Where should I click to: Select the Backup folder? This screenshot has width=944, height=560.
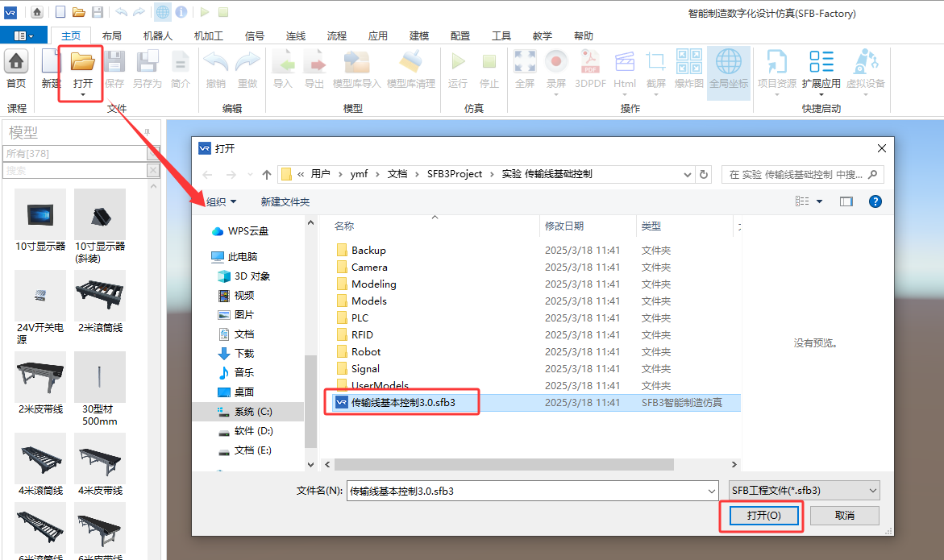tap(368, 251)
